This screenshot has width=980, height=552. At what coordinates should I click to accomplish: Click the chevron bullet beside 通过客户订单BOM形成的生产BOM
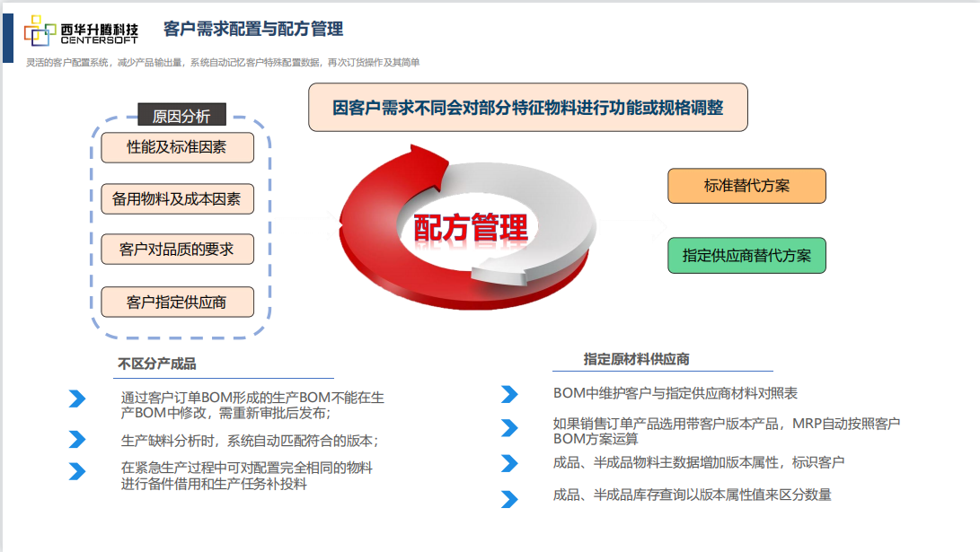click(77, 399)
